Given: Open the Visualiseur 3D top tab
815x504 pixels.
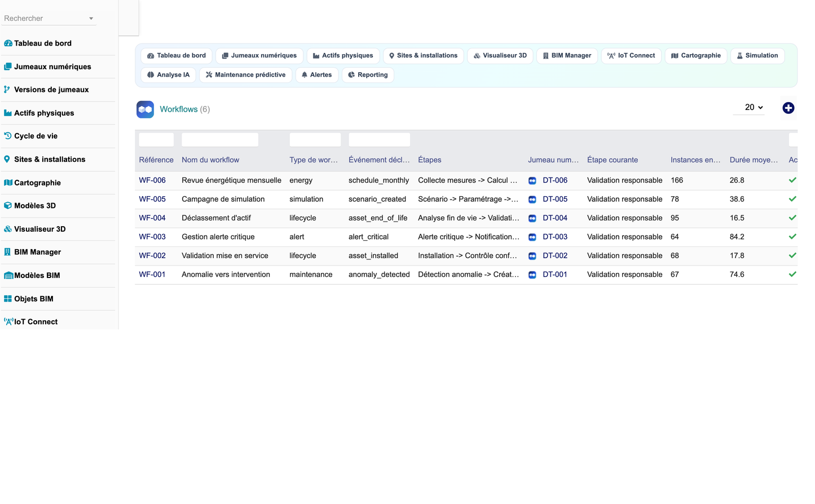Looking at the screenshot, I should click(x=500, y=56).
